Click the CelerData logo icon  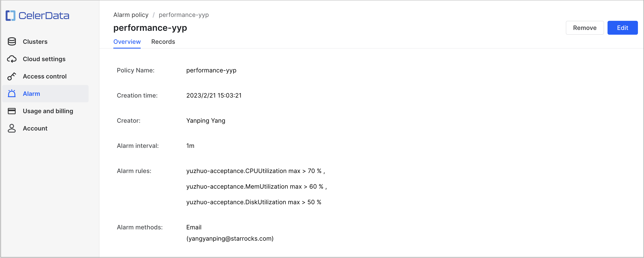click(10, 15)
